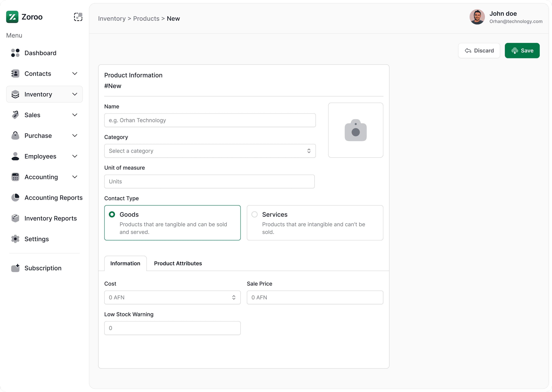Adjust the Cost currency stepper
Screen dimensions: 552x392
click(x=233, y=297)
